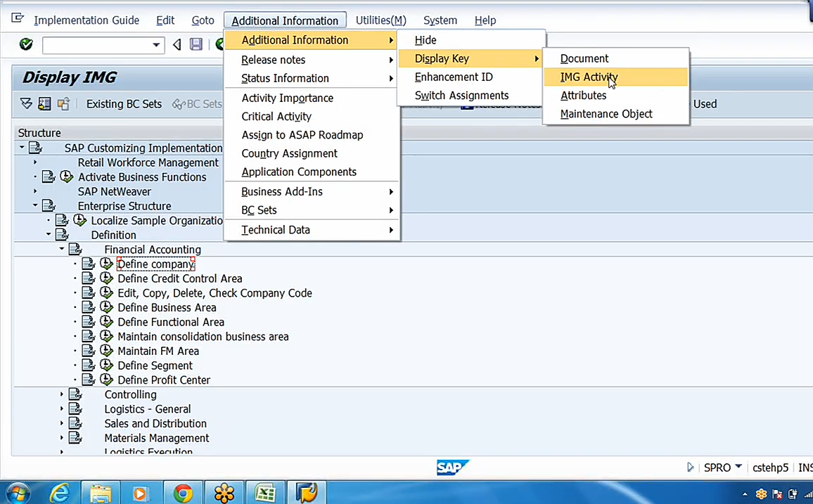This screenshot has height=504, width=813.
Task: Execute icon for Localize Sample Organization
Action: (x=80, y=220)
